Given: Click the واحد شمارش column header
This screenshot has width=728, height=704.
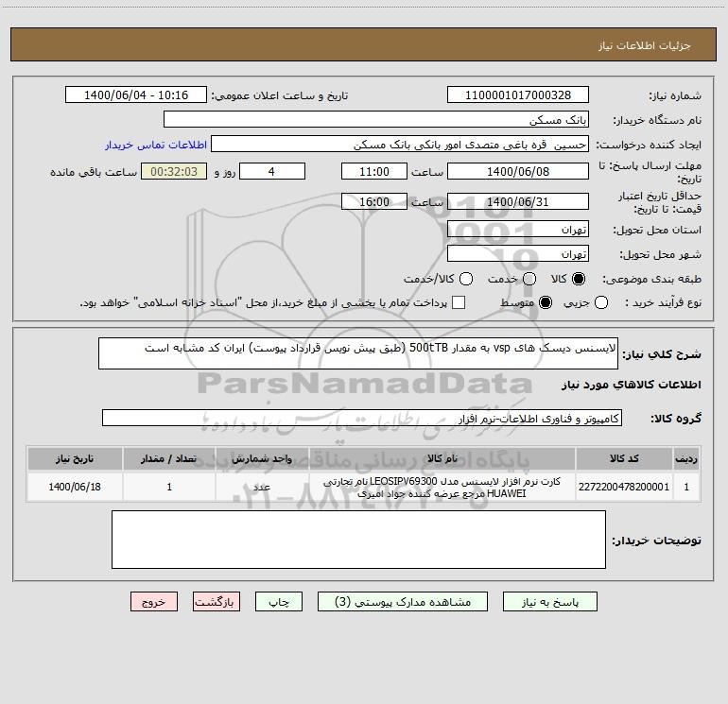Looking at the screenshot, I should click(262, 458).
